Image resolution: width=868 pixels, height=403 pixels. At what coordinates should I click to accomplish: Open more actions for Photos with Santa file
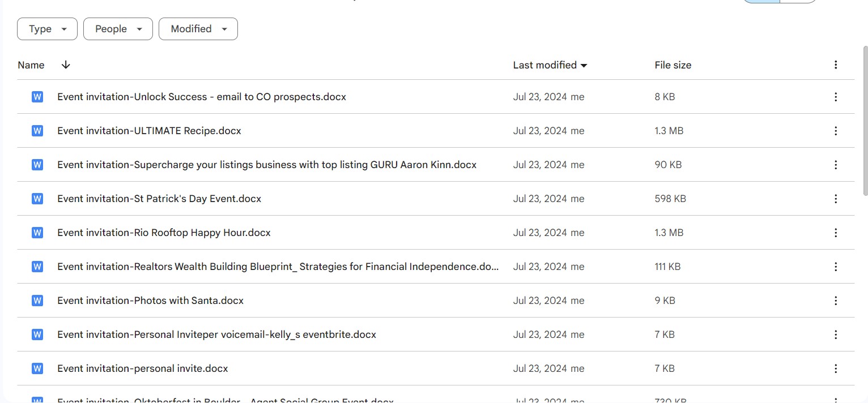point(835,301)
